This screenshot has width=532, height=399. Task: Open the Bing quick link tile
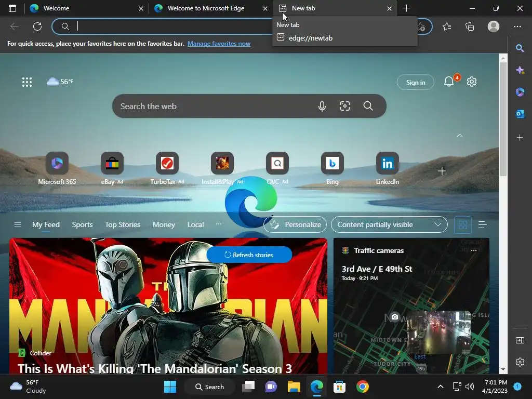coord(332,169)
